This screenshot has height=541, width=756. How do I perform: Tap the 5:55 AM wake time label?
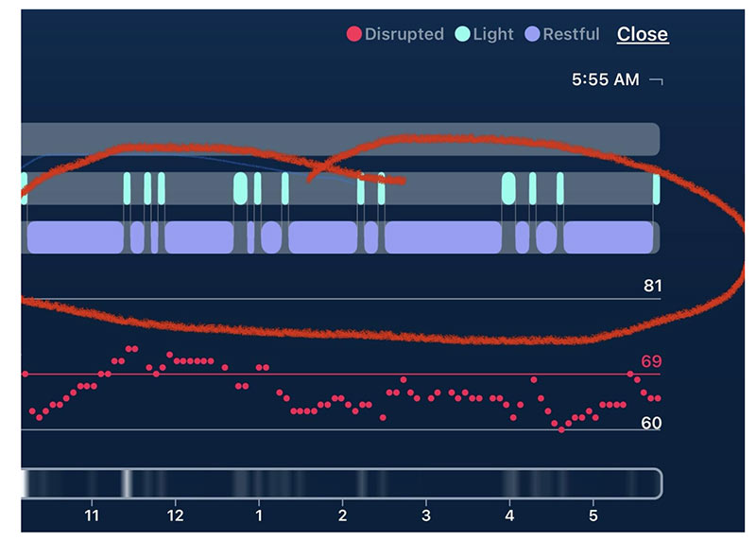(x=605, y=80)
